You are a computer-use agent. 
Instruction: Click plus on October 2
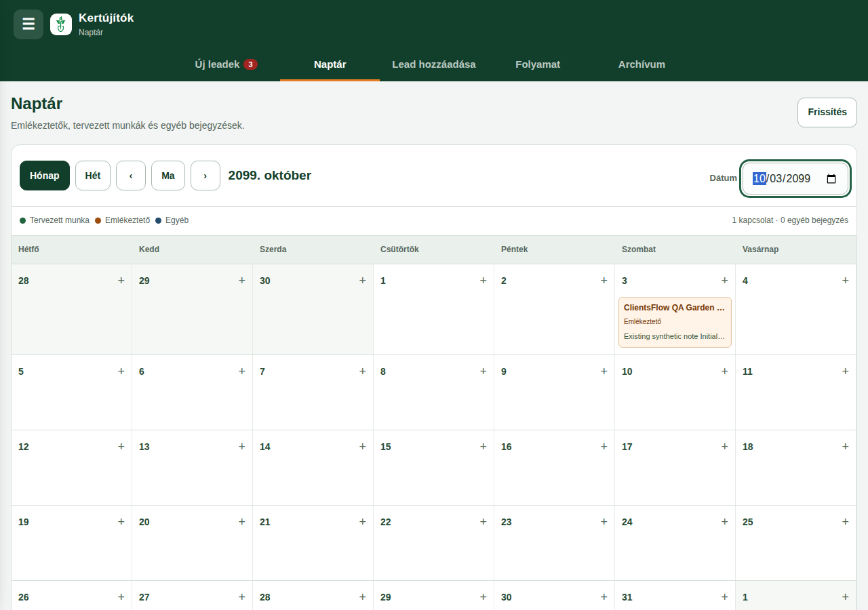pos(604,280)
